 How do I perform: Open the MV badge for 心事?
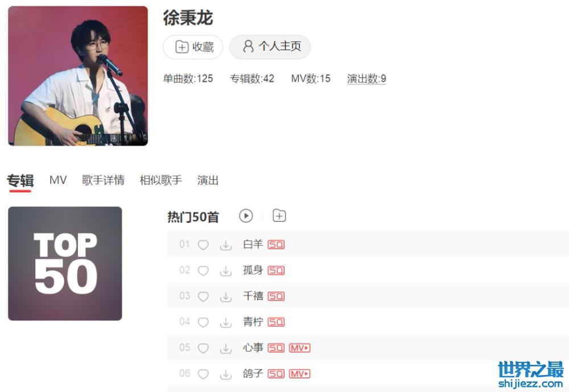click(x=299, y=348)
